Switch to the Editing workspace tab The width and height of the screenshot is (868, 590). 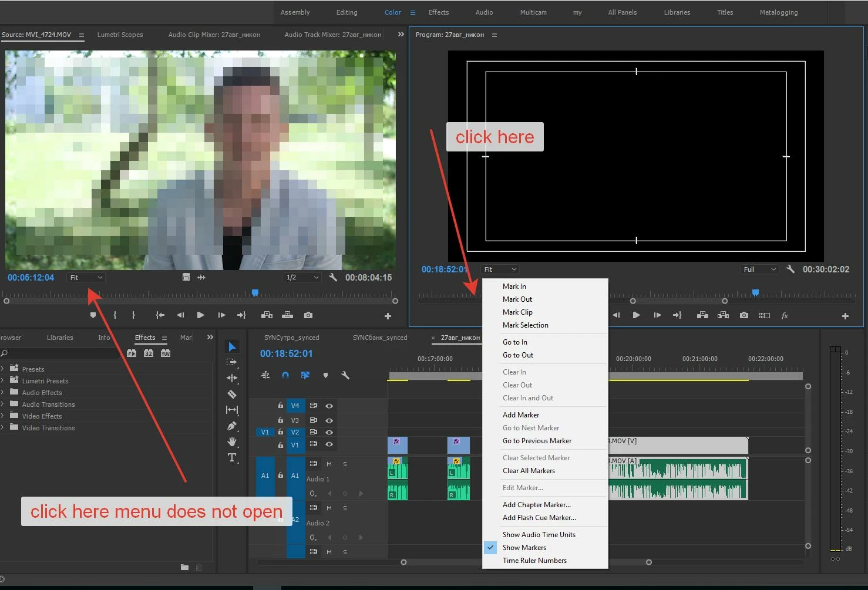pyautogui.click(x=346, y=12)
